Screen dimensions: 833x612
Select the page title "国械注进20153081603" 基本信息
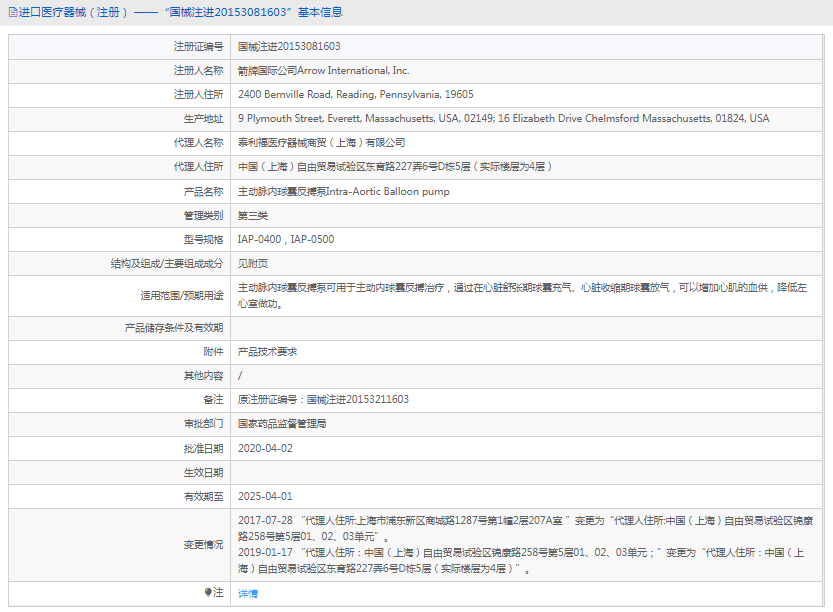[253, 12]
